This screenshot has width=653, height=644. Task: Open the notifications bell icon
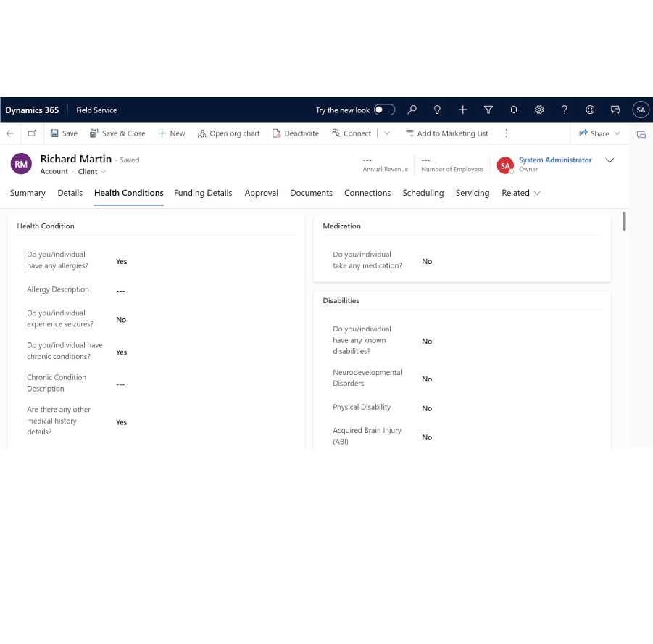(514, 110)
